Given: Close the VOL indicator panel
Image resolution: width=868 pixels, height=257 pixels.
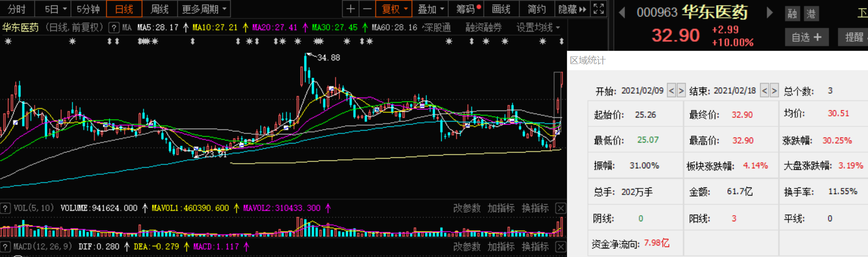Looking at the screenshot, I should (x=561, y=208).
